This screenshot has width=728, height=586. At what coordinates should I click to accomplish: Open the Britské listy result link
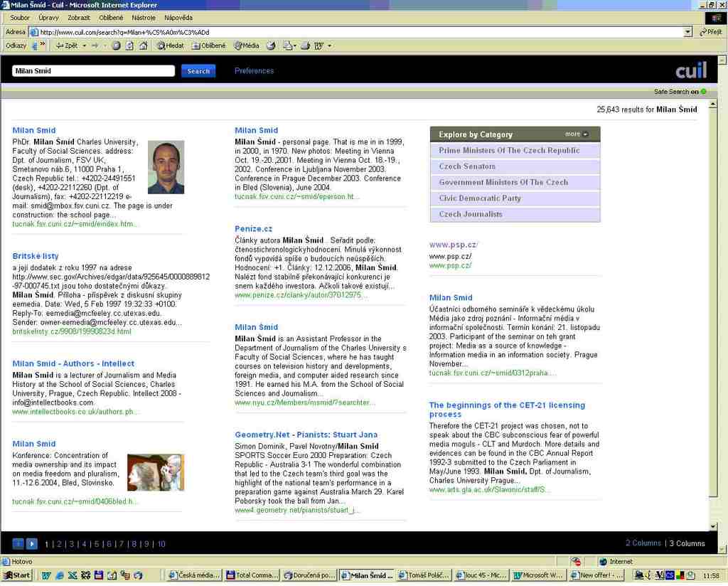tap(36, 256)
